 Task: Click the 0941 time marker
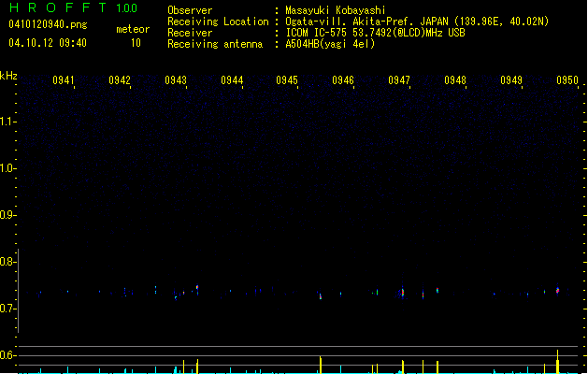pos(64,80)
